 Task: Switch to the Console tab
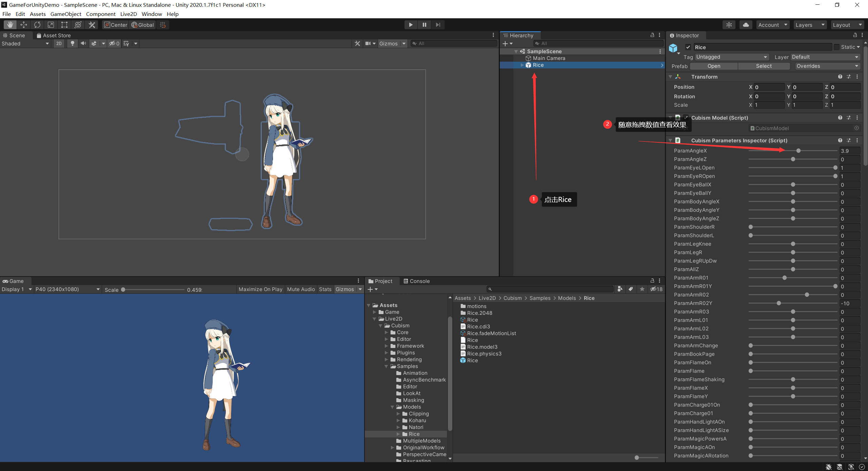[x=417, y=281]
